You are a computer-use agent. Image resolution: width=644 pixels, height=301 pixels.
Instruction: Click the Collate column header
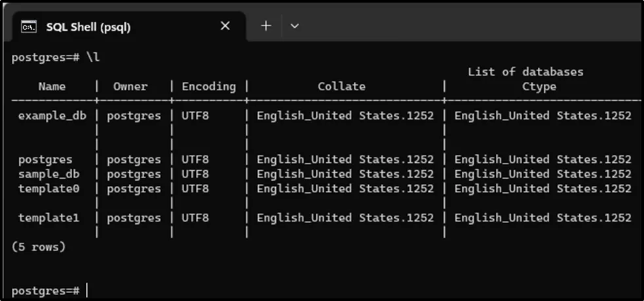click(x=341, y=86)
